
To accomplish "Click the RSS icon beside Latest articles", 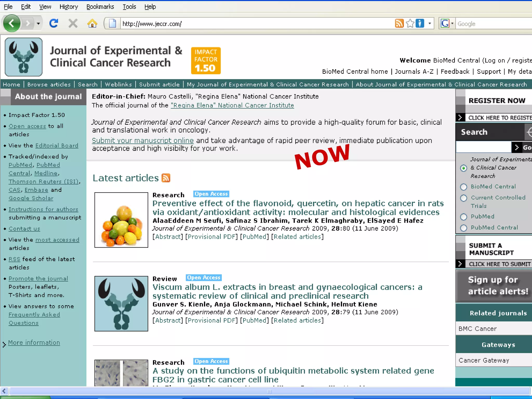I will [166, 178].
